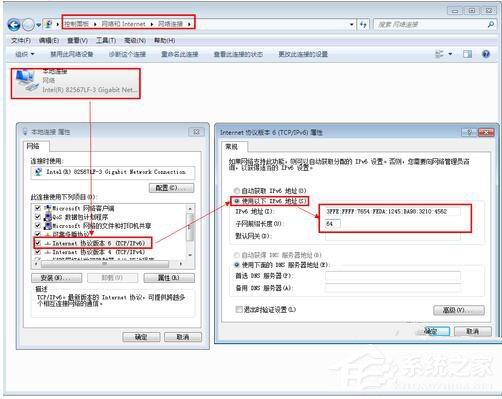Image resolution: width=502 pixels, height=399 pixels.
Task: Click the 配置(C)... button
Action: pos(171,188)
